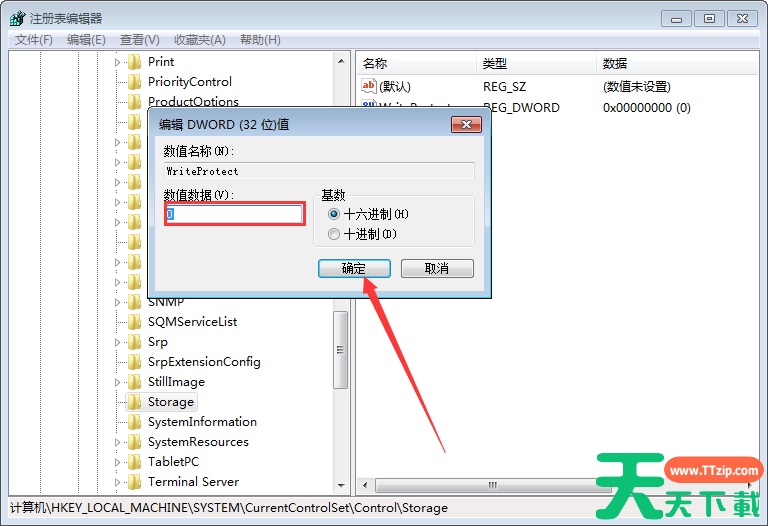Select the 十六进制 hexadecimal radio button
Viewport: 768px width, 526px height.
[x=334, y=214]
